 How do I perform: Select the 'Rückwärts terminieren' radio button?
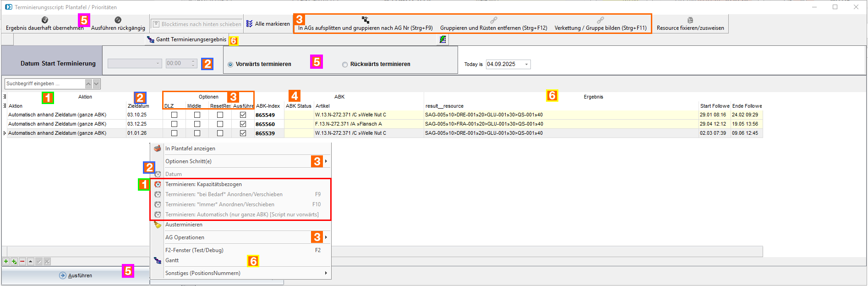[x=345, y=65]
